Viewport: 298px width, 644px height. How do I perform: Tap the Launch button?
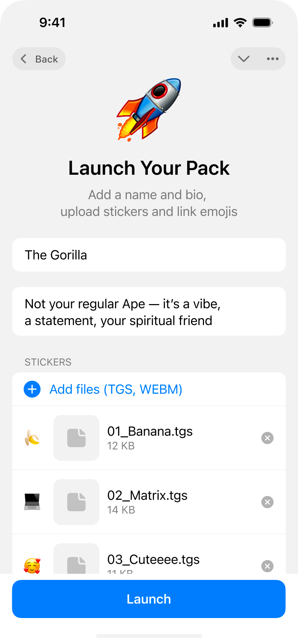[149, 599]
